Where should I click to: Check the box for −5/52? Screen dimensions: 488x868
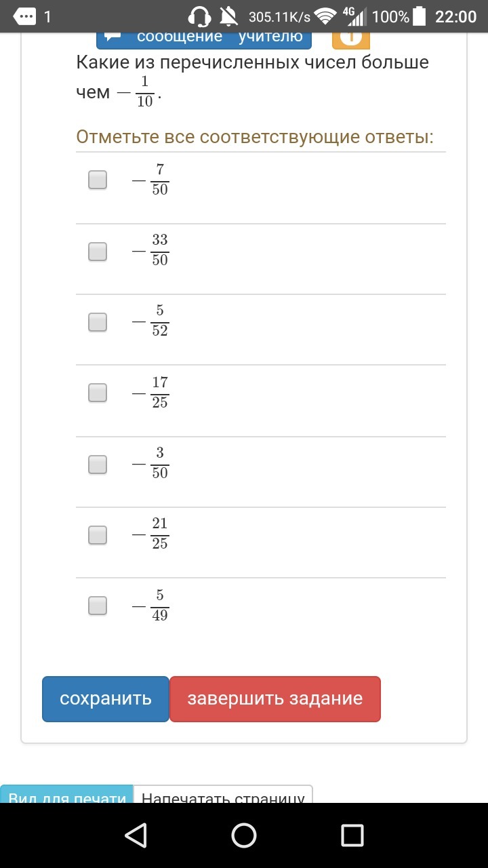pyautogui.click(x=98, y=322)
